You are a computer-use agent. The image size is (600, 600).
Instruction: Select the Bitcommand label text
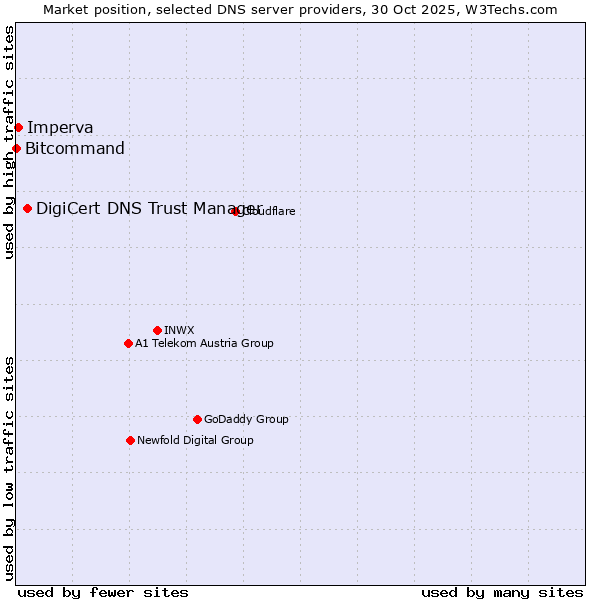pos(75,149)
